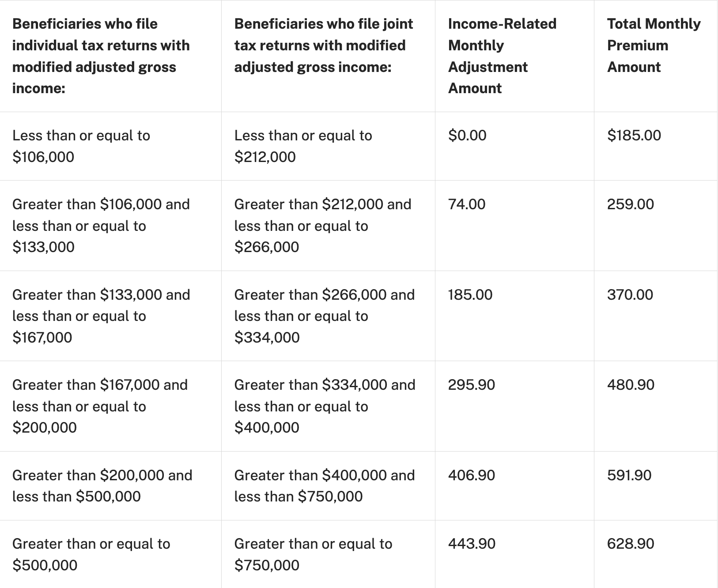Select the 628.90 total premium value

[x=631, y=543]
